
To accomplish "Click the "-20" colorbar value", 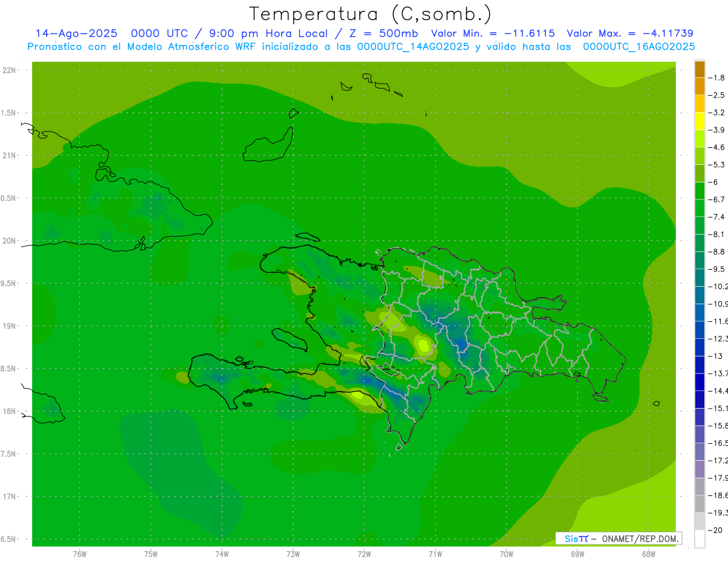I will [716, 530].
